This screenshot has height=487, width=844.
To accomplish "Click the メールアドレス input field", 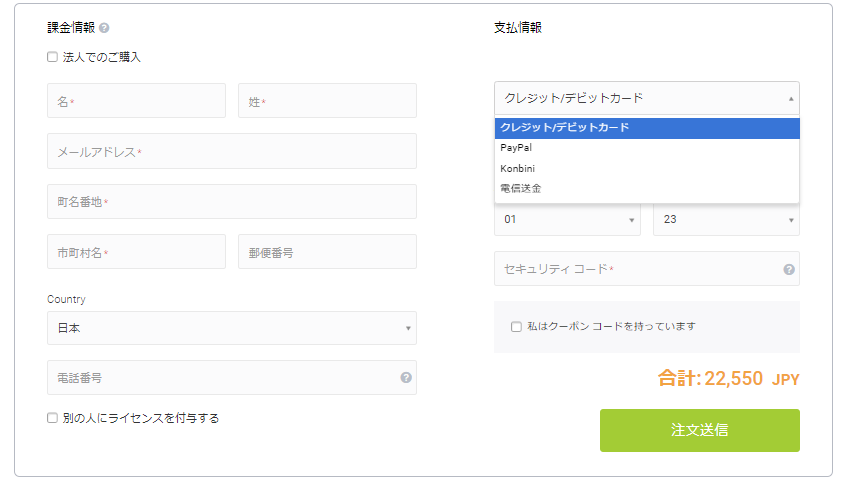I will click(231, 151).
